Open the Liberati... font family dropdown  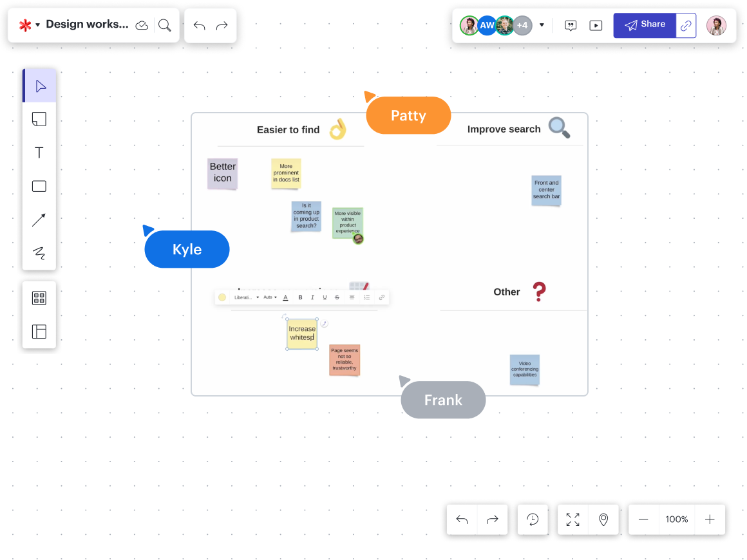coord(246,297)
